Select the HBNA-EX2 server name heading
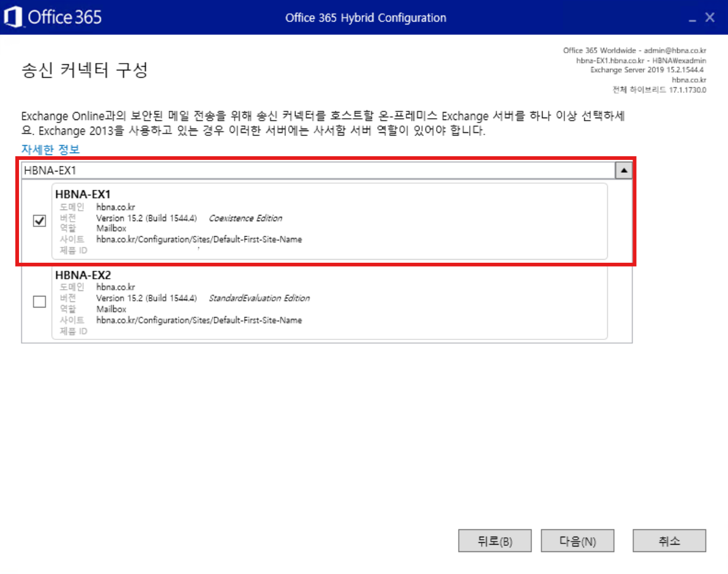This screenshot has height=574, width=728. (x=83, y=275)
